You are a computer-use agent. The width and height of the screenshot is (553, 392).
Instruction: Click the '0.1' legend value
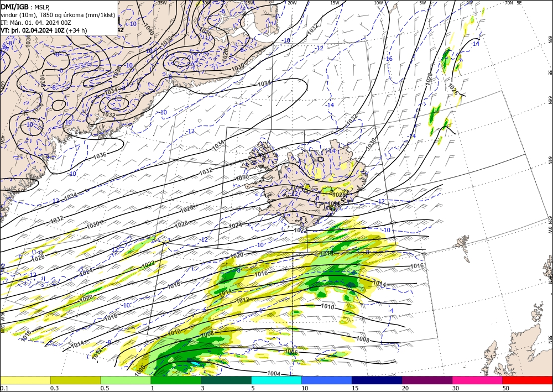4,388
